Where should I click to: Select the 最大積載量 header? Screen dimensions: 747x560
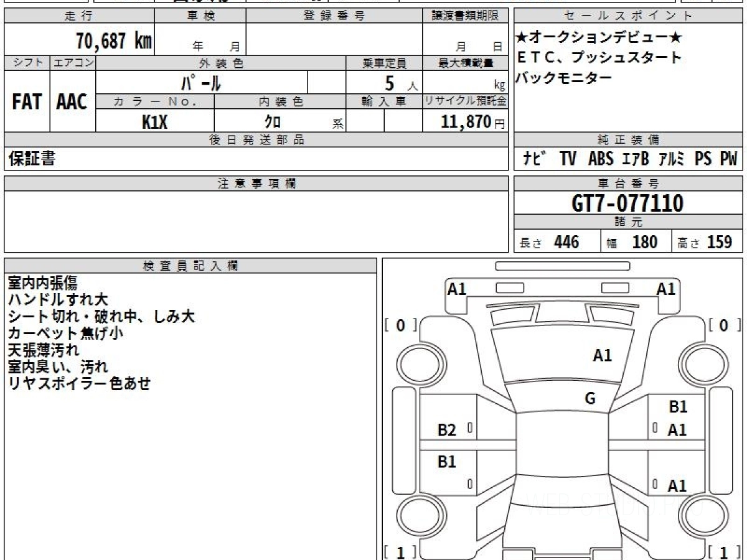click(466, 63)
